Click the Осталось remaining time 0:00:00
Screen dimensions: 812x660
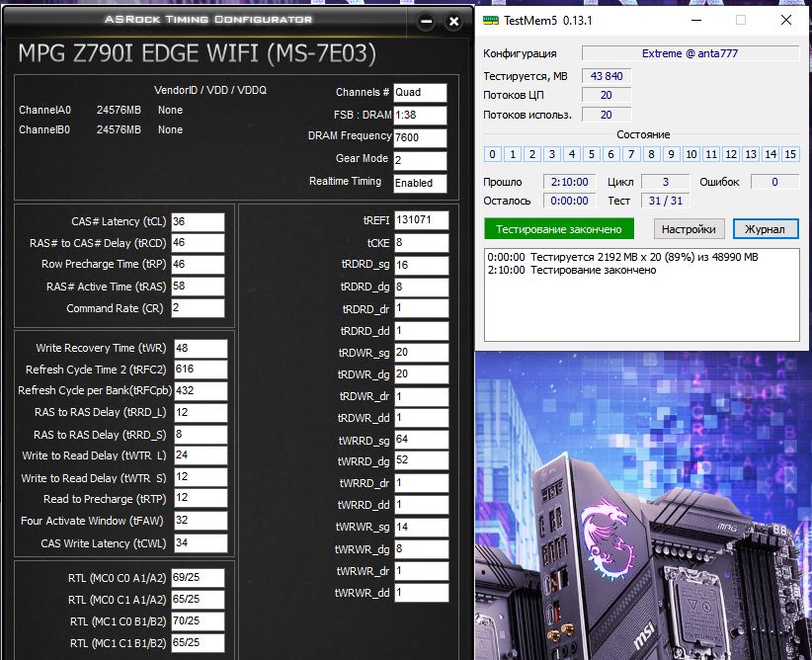pos(569,201)
